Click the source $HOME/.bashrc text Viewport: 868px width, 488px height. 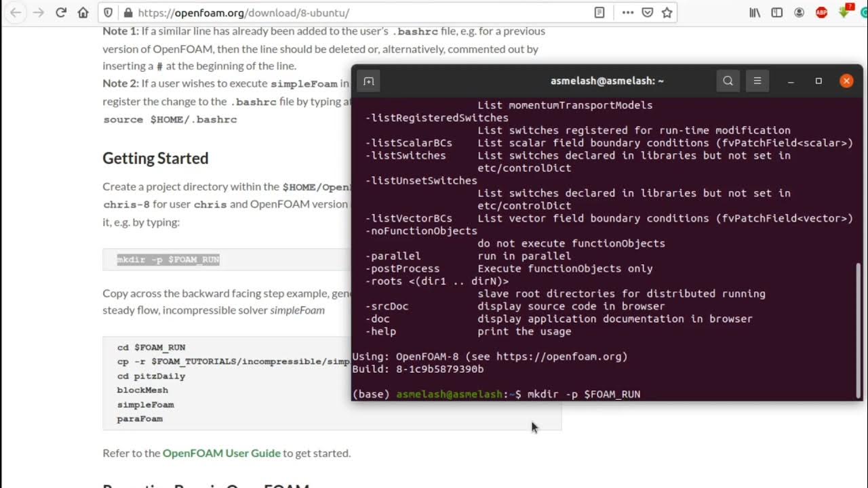click(170, 119)
